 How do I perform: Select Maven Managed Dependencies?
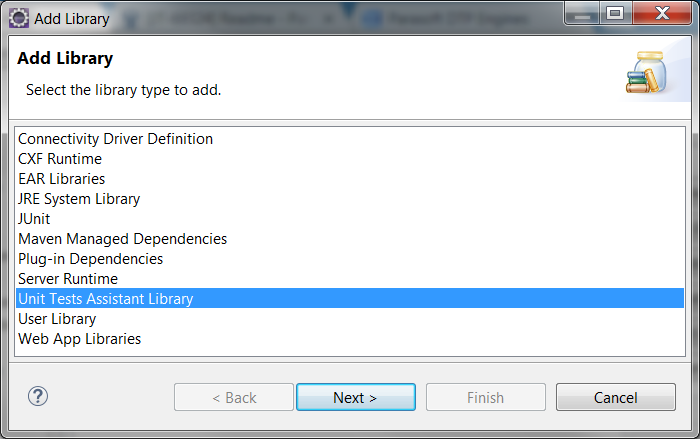tap(350, 239)
